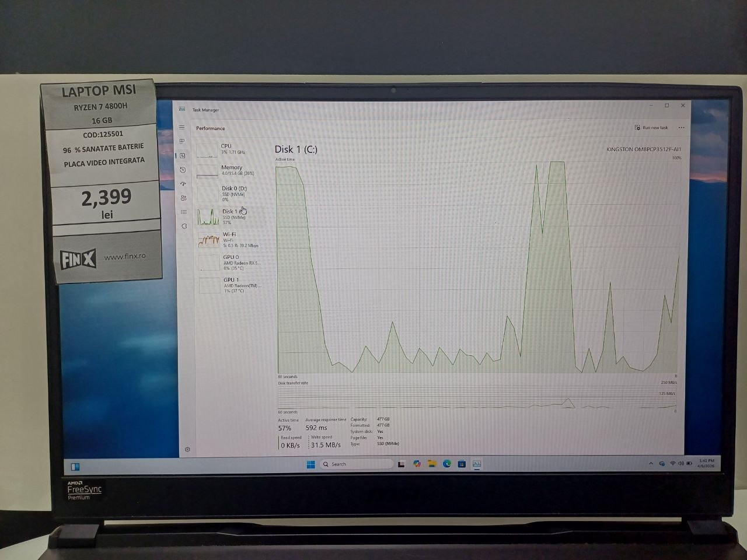Viewport: 747px width, 560px height.
Task: Open the Services page puzzle icon
Action: [184, 226]
